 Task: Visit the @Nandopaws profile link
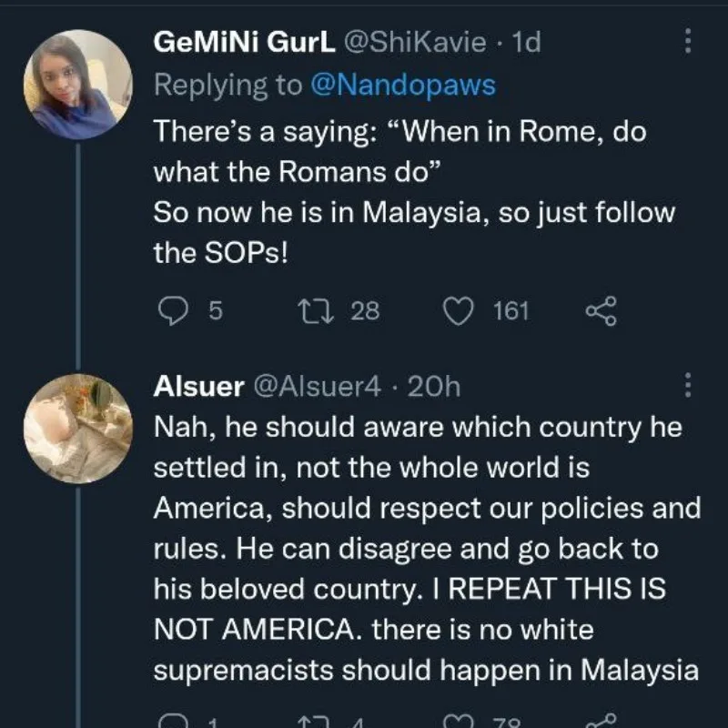coord(403,85)
